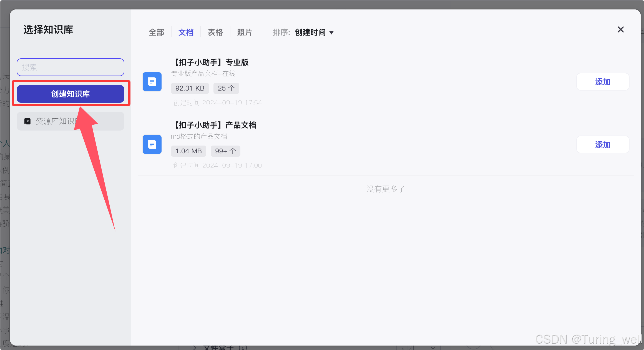Screen dimensions: 644x350
Task: Select the 文档 tab
Action: coord(186,32)
